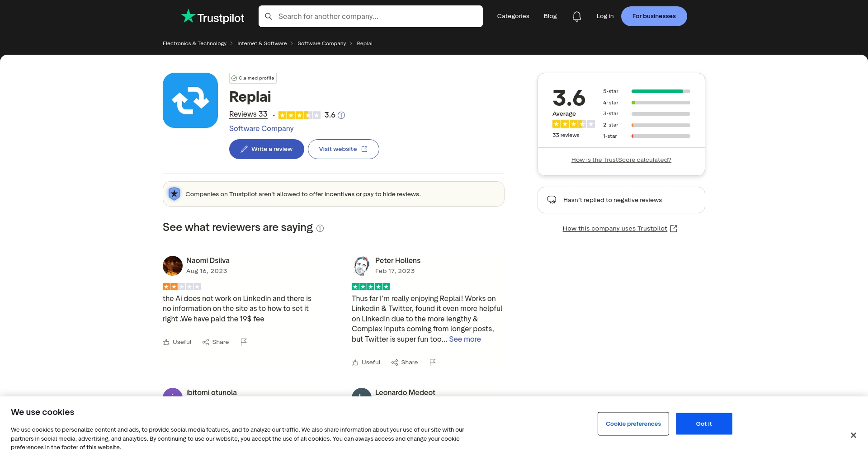Flag Peter Hollens' review
The width and height of the screenshot is (868, 452).
(433, 362)
